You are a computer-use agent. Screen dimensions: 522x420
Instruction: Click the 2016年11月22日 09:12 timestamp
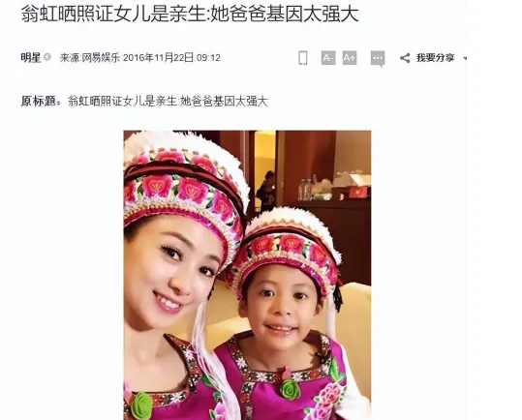point(171,58)
